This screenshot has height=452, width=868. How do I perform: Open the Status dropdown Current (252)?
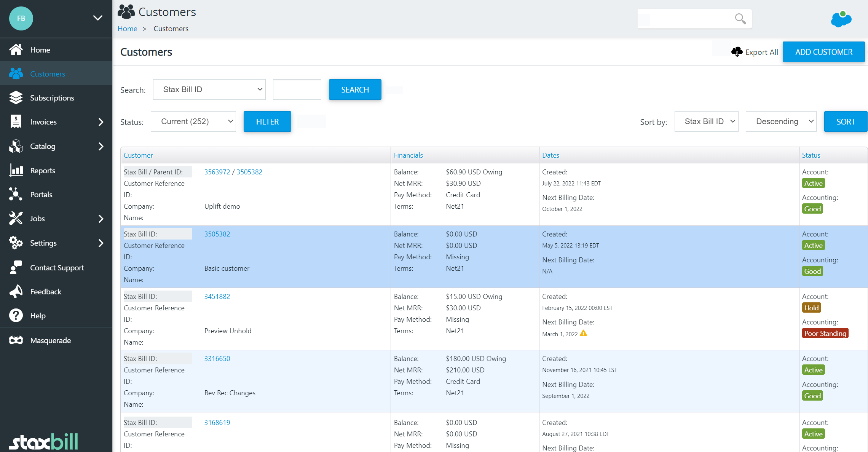[193, 121]
